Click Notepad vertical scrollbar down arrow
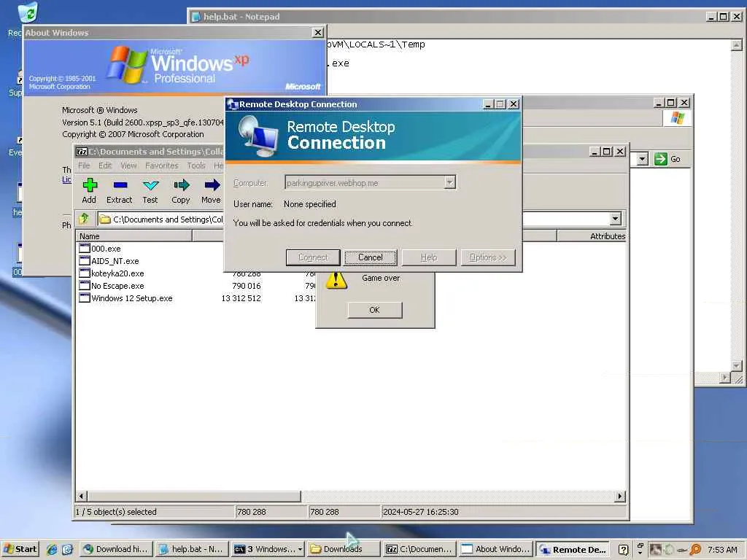 737,366
